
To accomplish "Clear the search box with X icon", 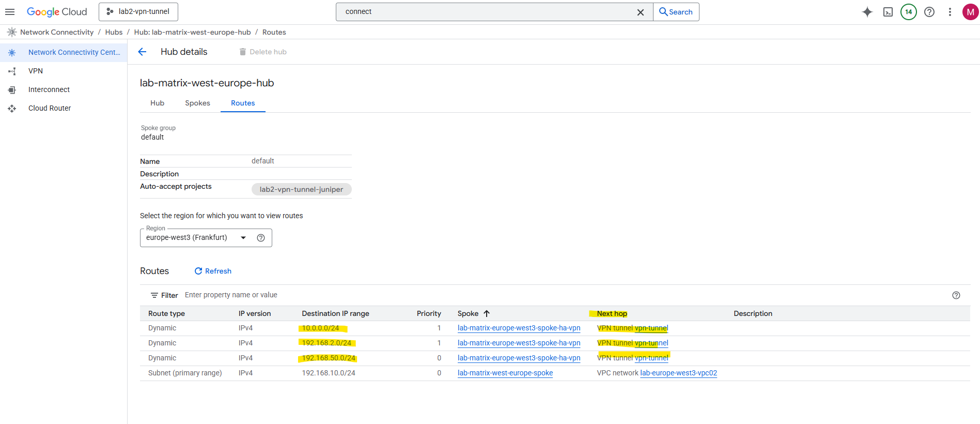I will tap(640, 12).
